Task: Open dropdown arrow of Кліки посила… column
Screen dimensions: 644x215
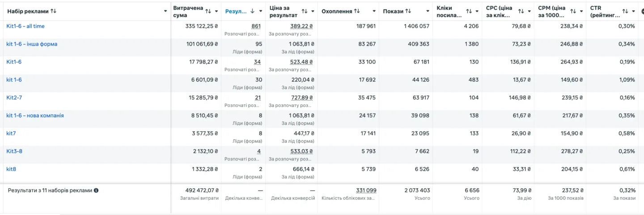Action: tap(477, 11)
